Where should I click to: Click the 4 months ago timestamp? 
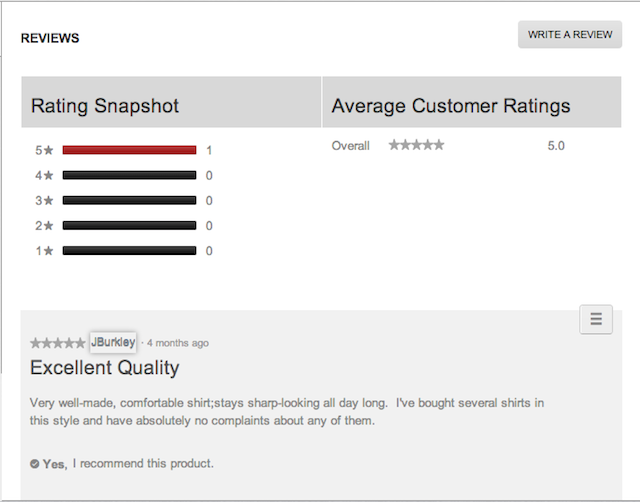point(178,343)
